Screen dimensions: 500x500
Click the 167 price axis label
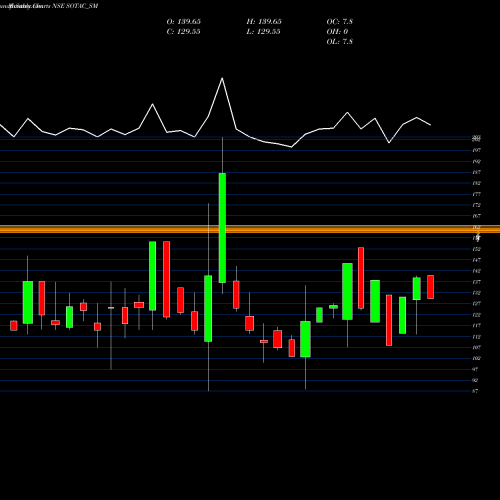[477, 216]
